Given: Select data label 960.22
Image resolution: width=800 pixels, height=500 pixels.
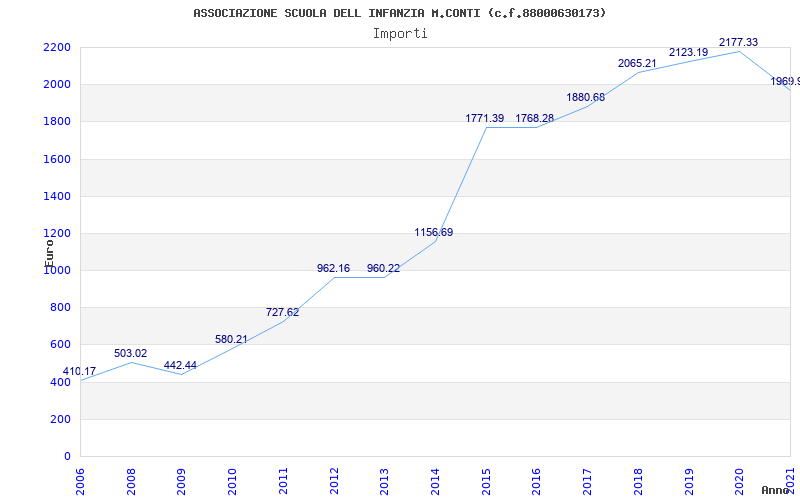Looking at the screenshot, I should click(x=383, y=268).
